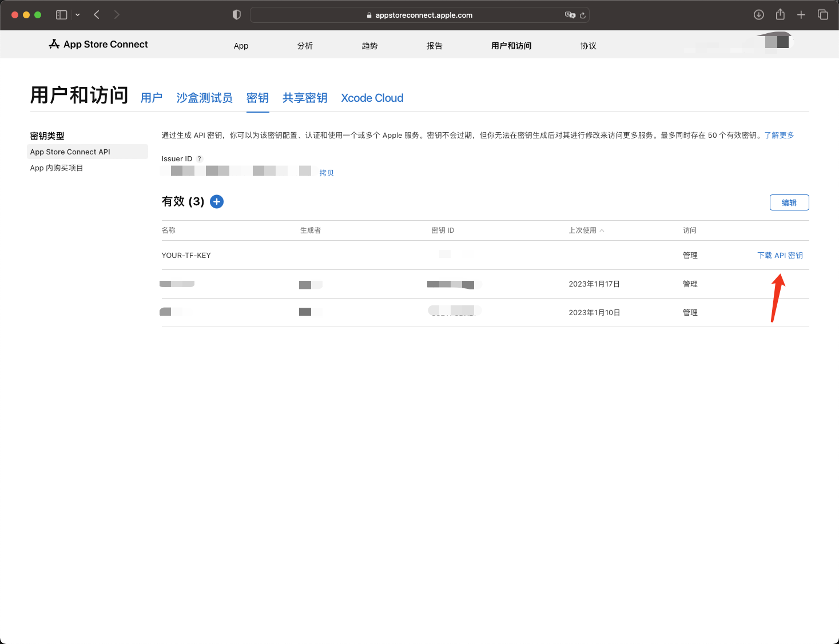Click 管理 access in YOUR-TF-KEY row
The width and height of the screenshot is (839, 644).
pos(690,255)
